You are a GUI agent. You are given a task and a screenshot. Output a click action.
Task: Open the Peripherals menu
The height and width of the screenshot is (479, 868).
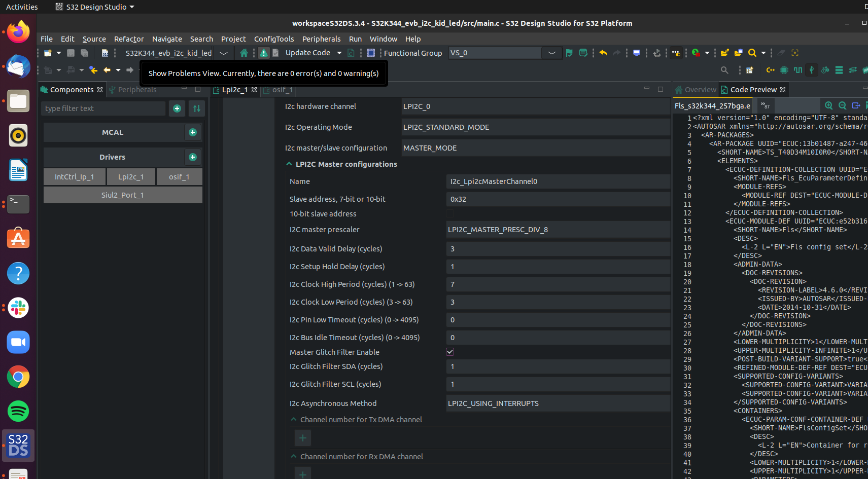(x=321, y=39)
